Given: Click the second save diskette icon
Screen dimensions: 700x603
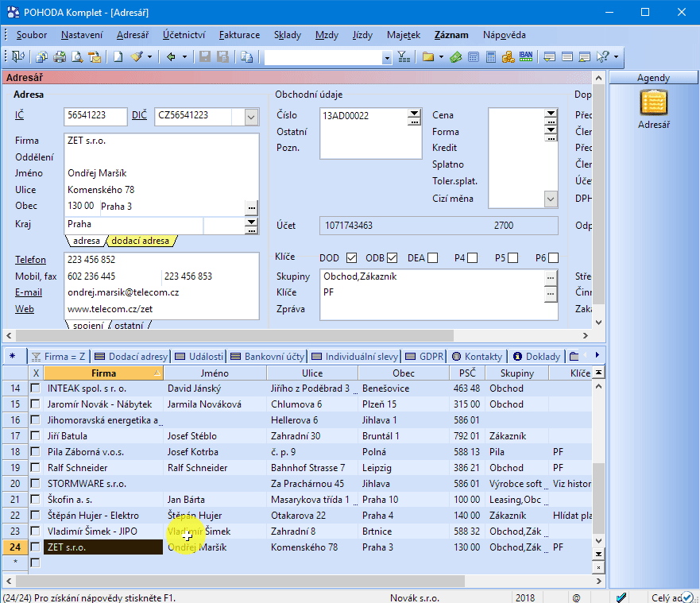Looking at the screenshot, I should point(222,56).
